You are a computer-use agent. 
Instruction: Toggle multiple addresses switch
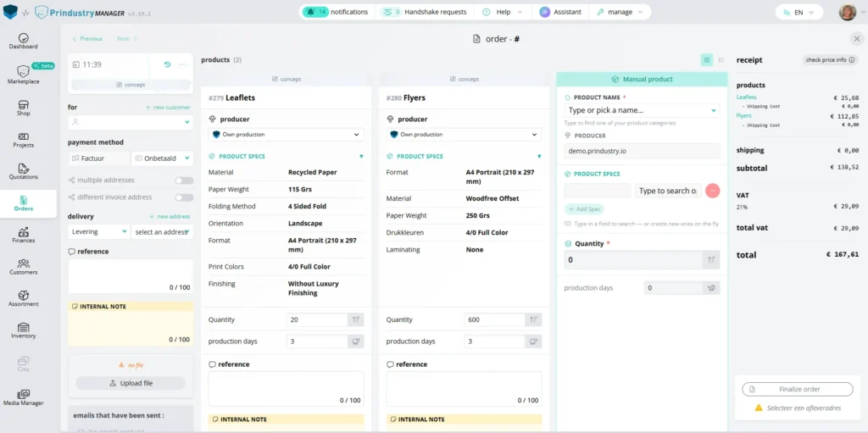184,180
